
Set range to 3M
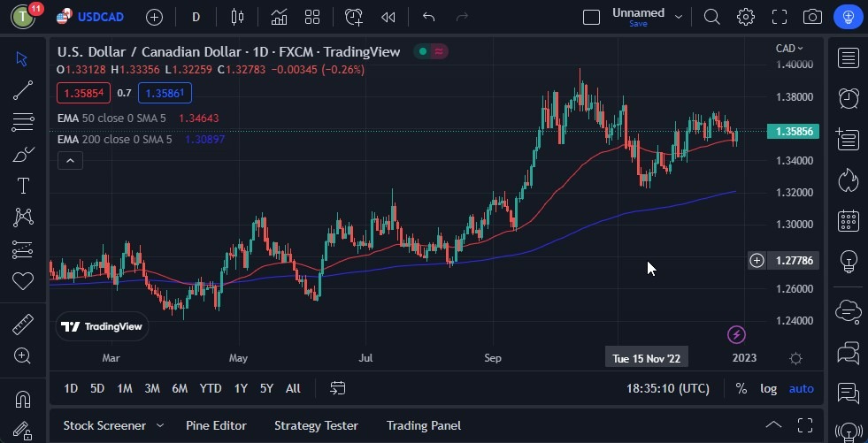click(152, 389)
